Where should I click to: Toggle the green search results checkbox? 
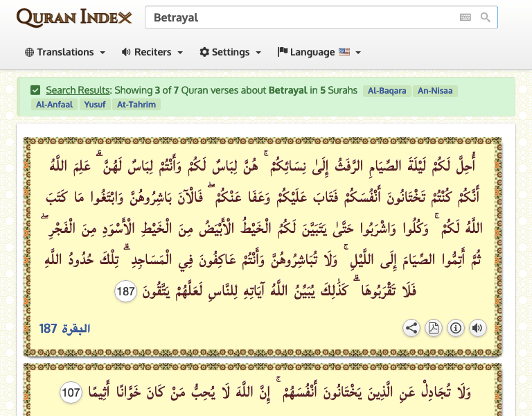tap(35, 90)
